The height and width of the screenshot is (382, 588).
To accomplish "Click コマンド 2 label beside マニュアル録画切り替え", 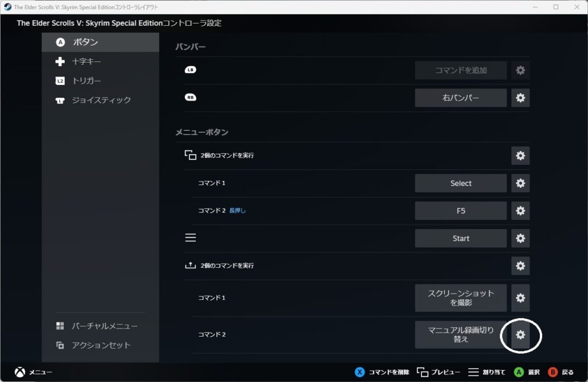I will (x=212, y=334).
